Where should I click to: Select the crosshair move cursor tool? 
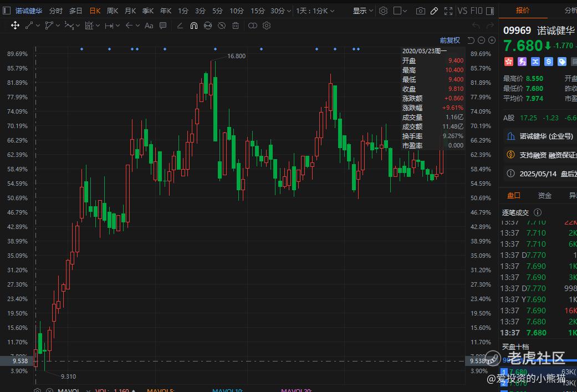pyautogui.click(x=15, y=26)
